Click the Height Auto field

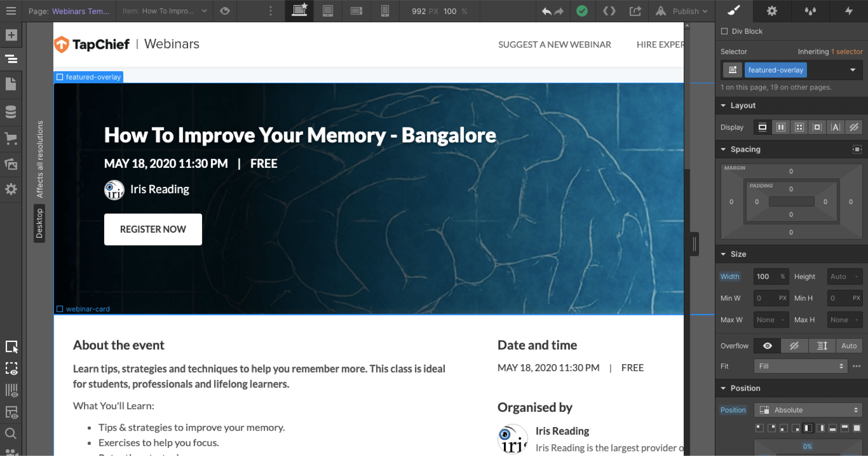(x=845, y=277)
